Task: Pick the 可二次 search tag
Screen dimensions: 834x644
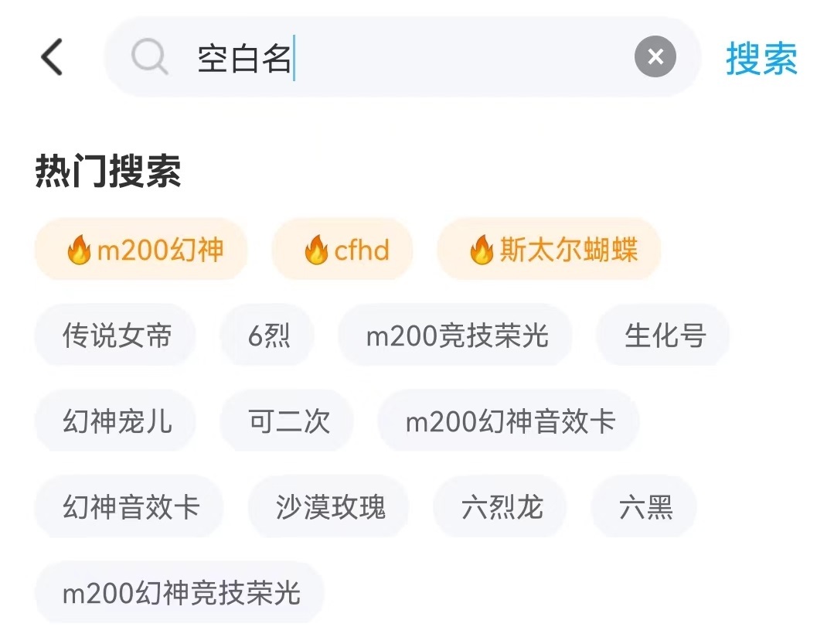Action: [x=287, y=422]
